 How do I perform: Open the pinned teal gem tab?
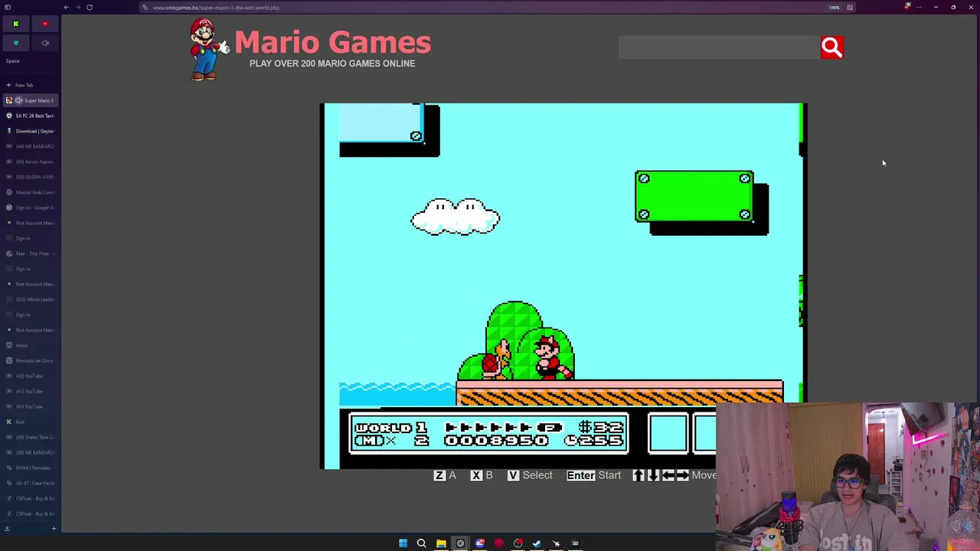(x=15, y=43)
